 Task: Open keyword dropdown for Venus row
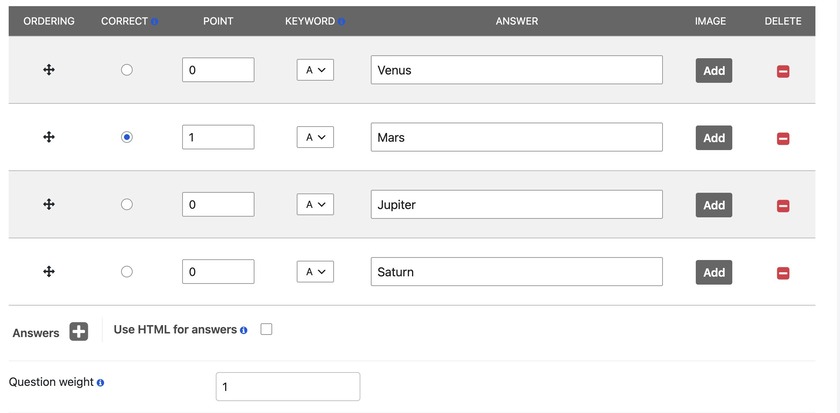pos(316,70)
